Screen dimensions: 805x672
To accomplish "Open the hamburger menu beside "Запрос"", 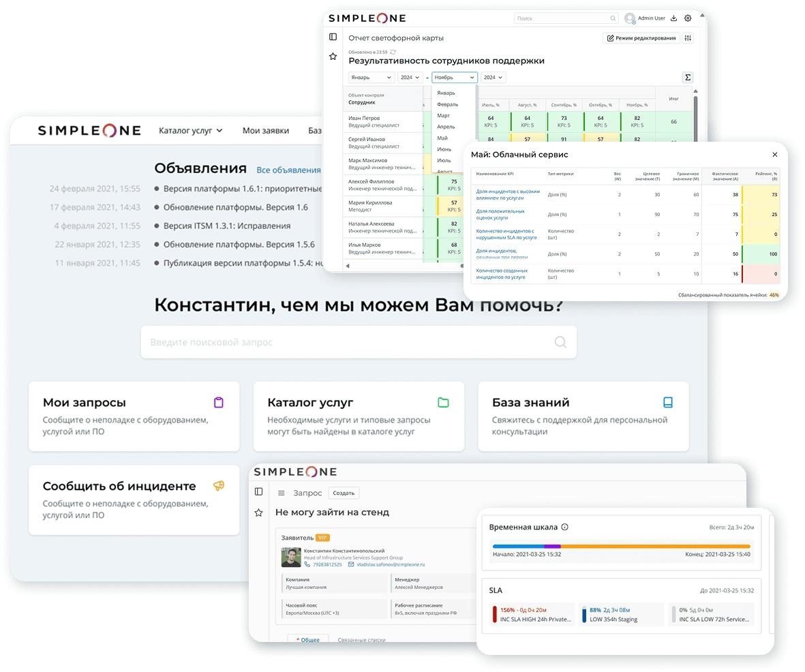I will tap(282, 493).
